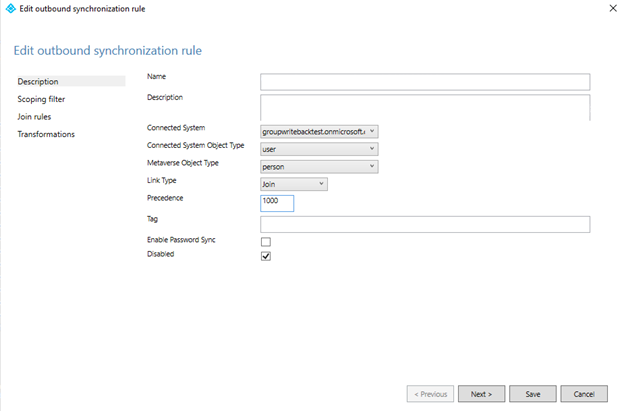The width and height of the screenshot is (622, 411).
Task: Open the Metaverse Object Type dropdown
Action: (x=319, y=167)
